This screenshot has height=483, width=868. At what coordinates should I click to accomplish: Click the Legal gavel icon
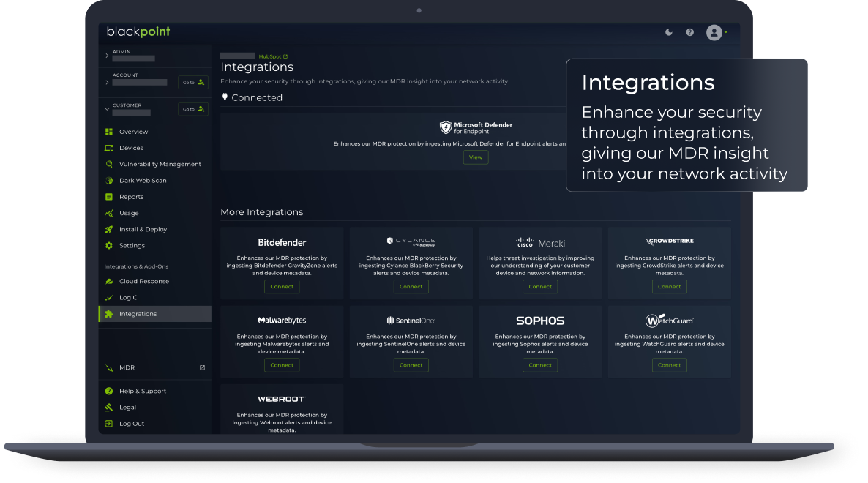[109, 407]
